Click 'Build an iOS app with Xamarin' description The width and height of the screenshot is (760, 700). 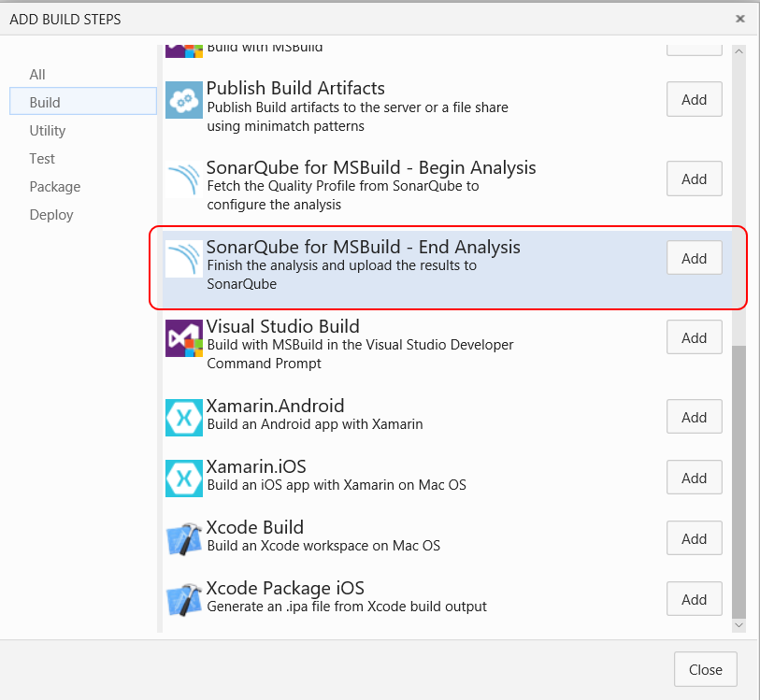coord(337,485)
